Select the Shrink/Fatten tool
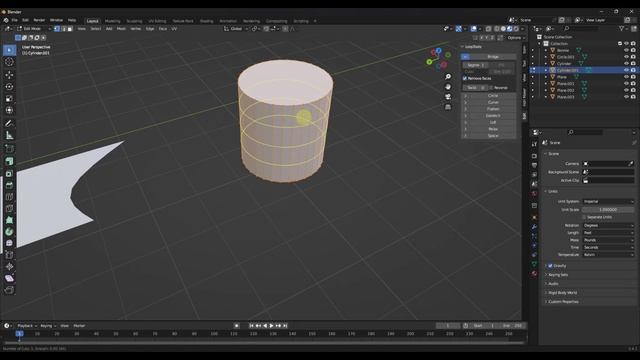640x360 pixels. click(9, 267)
